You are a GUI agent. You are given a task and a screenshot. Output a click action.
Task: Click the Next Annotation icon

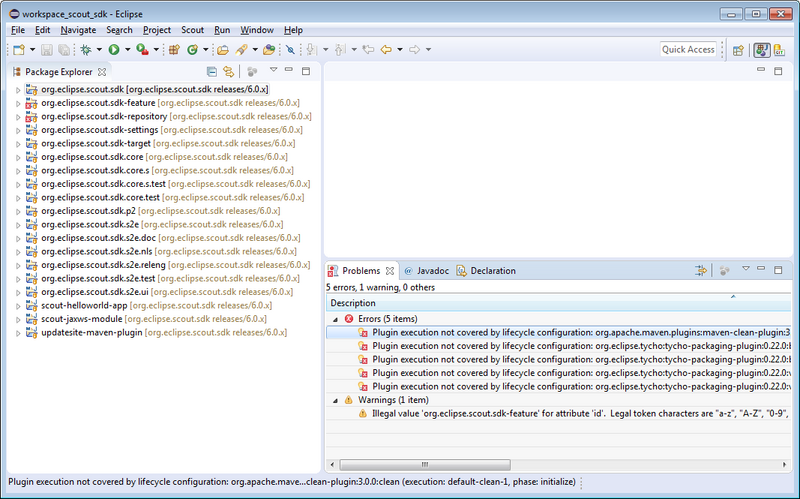tap(311, 49)
